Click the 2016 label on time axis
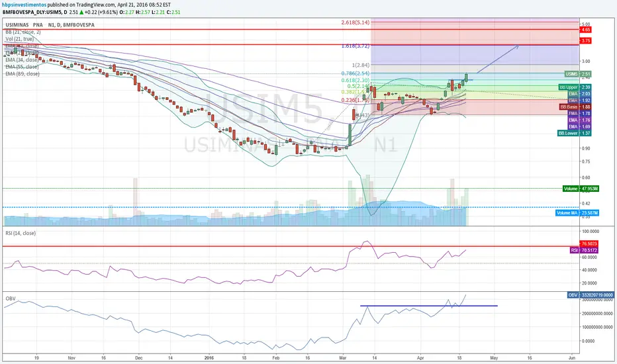The width and height of the screenshot is (617, 364). click(x=209, y=358)
